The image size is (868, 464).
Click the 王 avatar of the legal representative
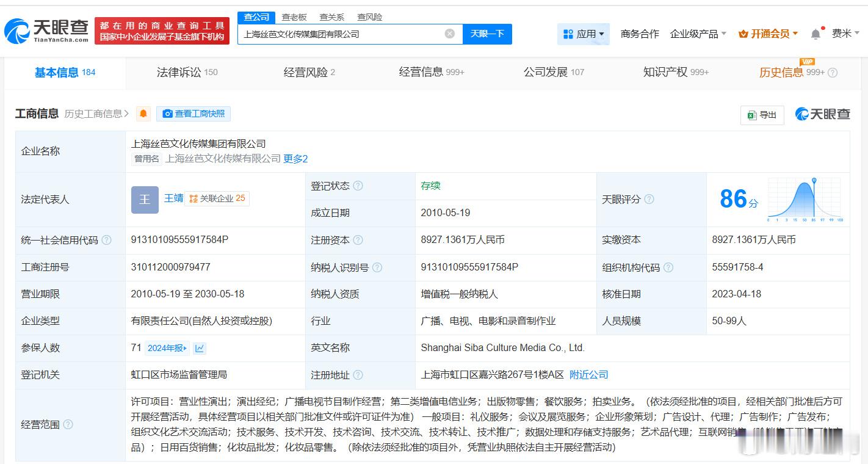(145, 200)
